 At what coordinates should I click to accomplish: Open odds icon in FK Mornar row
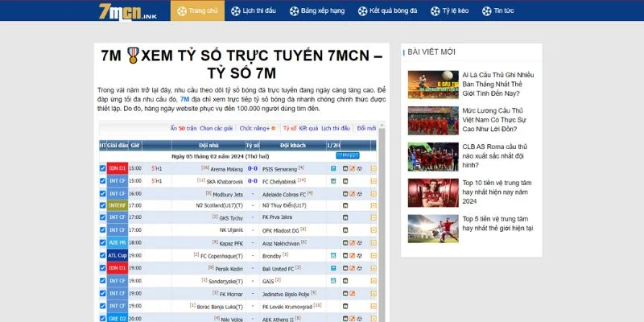[352, 294]
